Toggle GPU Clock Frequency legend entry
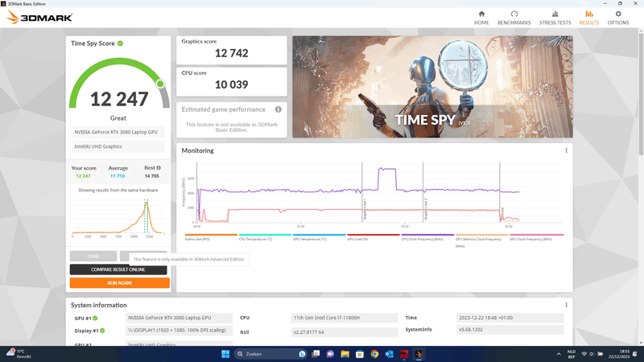Screen dimensions: 644x362 (536, 237)
